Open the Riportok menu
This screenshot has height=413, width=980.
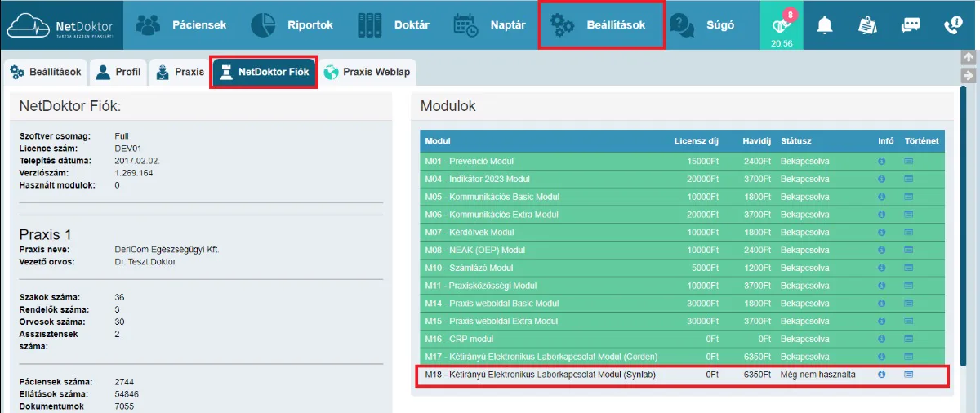(292, 25)
